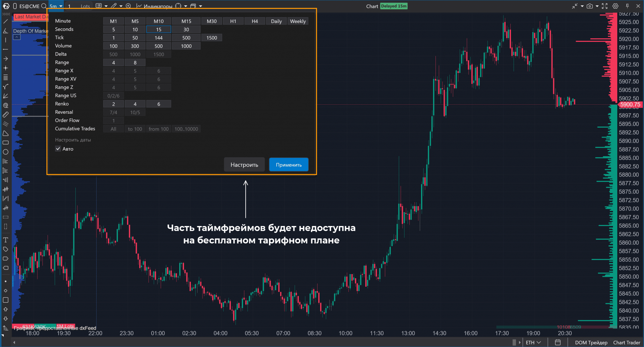This screenshot has height=347, width=644.
Task: Open the 5m timeframe dropdown
Action: click(x=56, y=6)
